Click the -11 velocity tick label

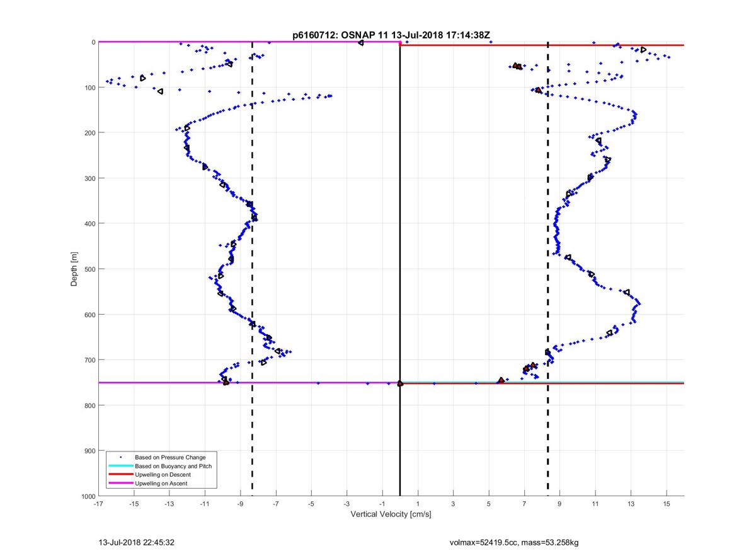(x=205, y=504)
